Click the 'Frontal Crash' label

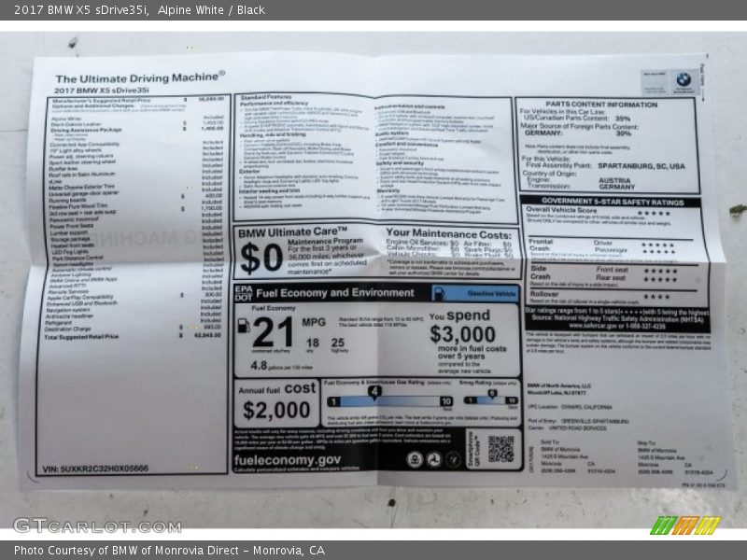point(541,245)
